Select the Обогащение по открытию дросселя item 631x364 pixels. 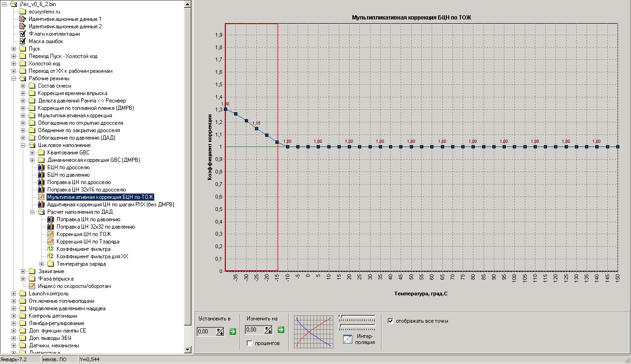click(x=80, y=123)
